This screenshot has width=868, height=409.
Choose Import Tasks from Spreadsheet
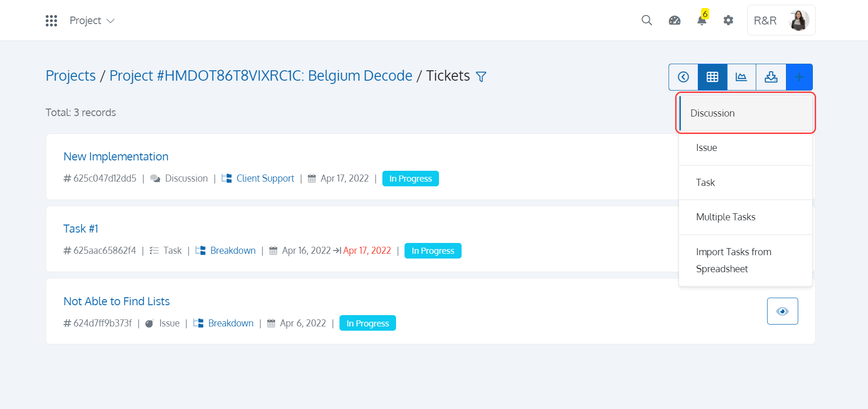coord(745,260)
